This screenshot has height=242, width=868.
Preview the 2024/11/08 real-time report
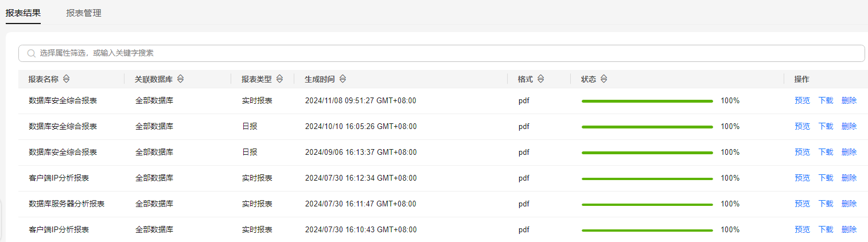[802, 100]
